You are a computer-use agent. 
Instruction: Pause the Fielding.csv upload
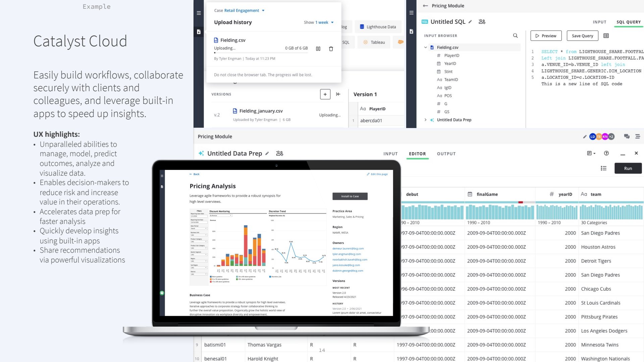318,49
